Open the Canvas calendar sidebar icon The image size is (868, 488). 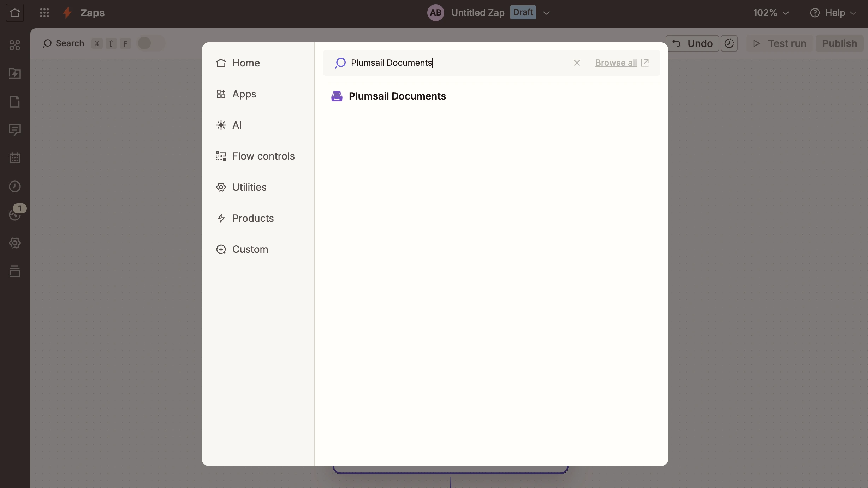click(x=15, y=158)
